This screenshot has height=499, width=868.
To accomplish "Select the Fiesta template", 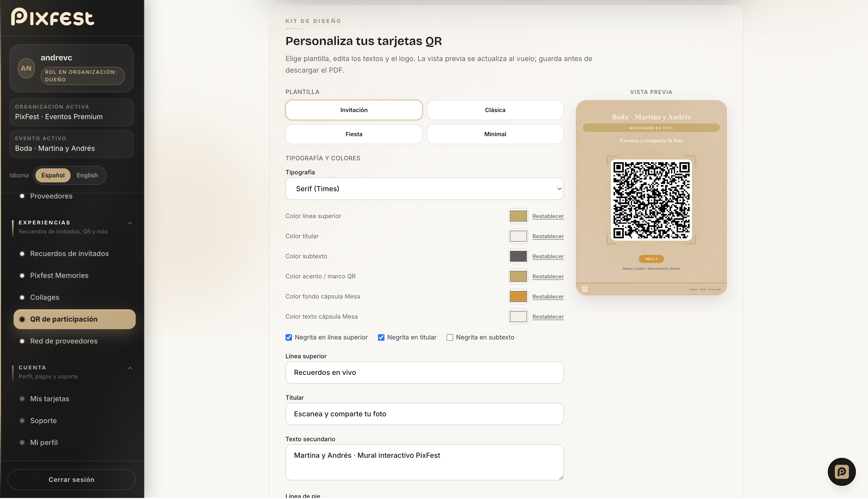I will [354, 134].
